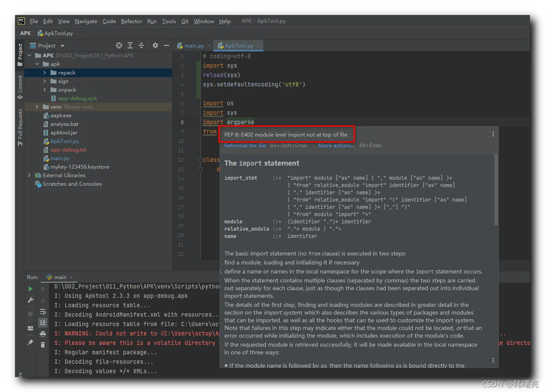Screen dimensions: 545x392
Task: Toggle pin tab in Run panel
Action: (30, 343)
